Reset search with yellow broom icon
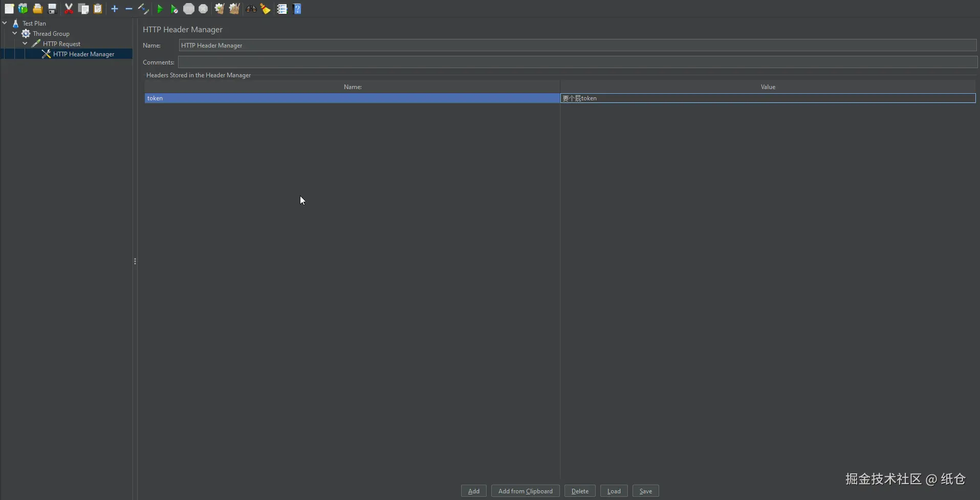The image size is (980, 500). (265, 9)
